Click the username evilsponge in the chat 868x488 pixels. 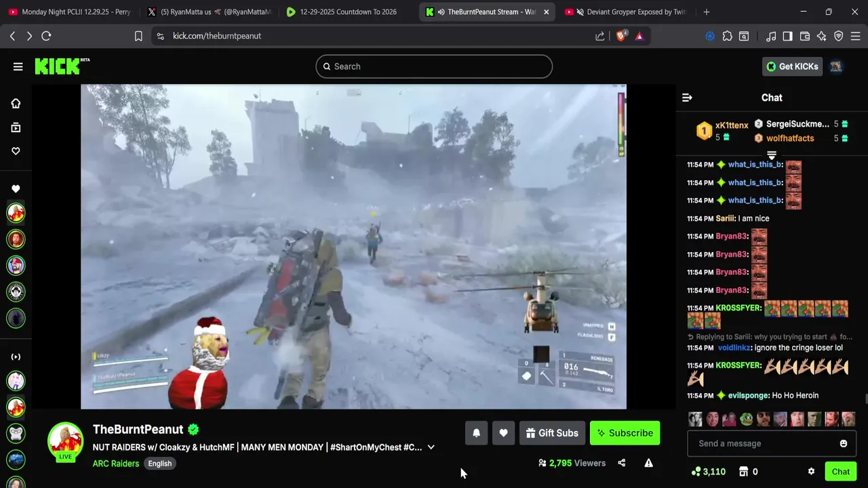coord(748,395)
